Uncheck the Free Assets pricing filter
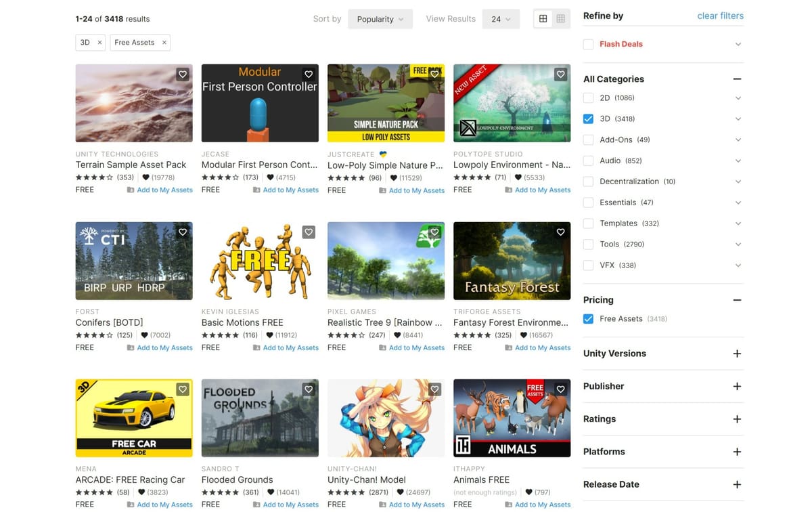The height and width of the screenshot is (512, 812). click(x=588, y=318)
